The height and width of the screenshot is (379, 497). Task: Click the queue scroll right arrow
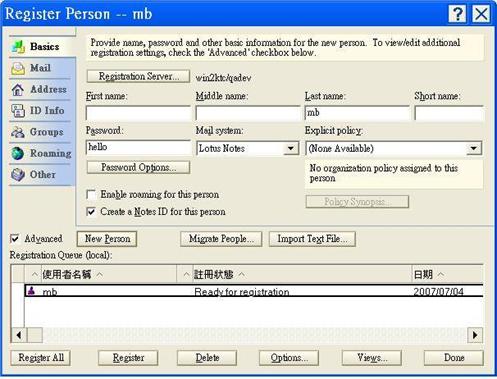(475, 335)
